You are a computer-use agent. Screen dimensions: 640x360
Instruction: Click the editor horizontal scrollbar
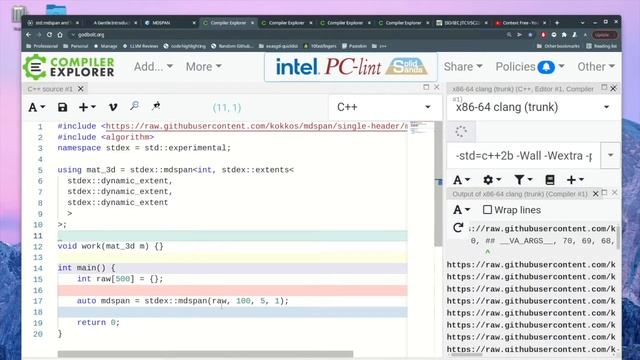tap(205, 354)
